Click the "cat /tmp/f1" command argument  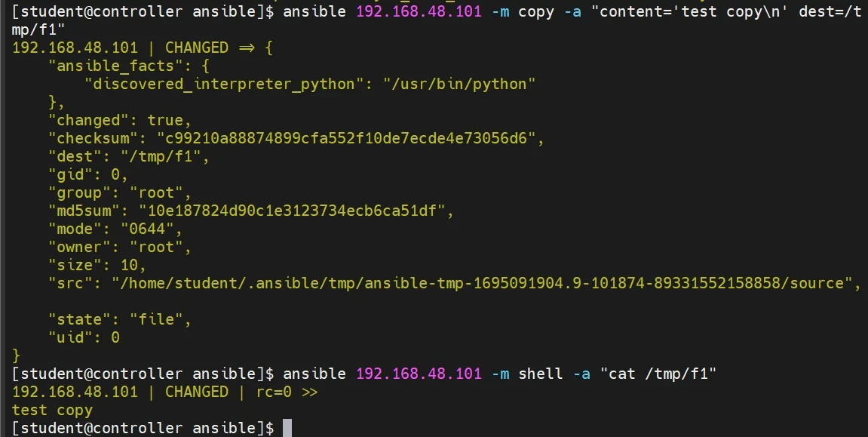point(653,374)
